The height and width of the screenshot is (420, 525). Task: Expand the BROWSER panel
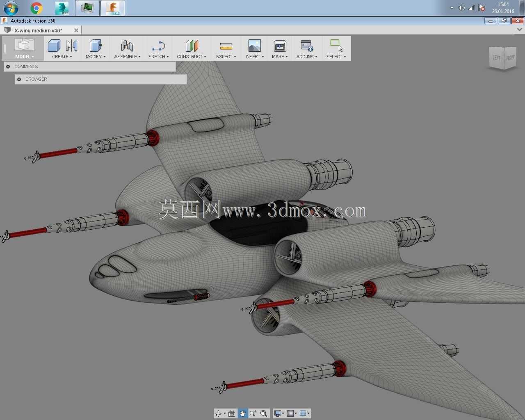click(19, 79)
